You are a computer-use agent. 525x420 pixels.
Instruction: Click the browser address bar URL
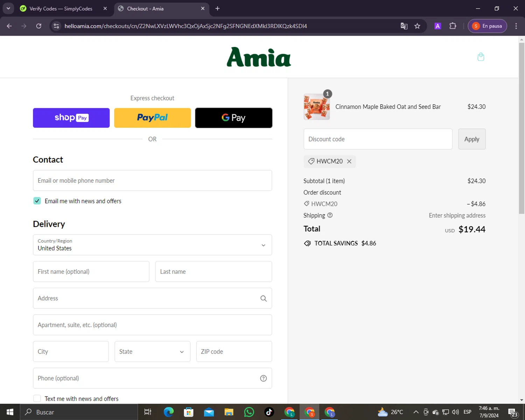click(x=185, y=26)
